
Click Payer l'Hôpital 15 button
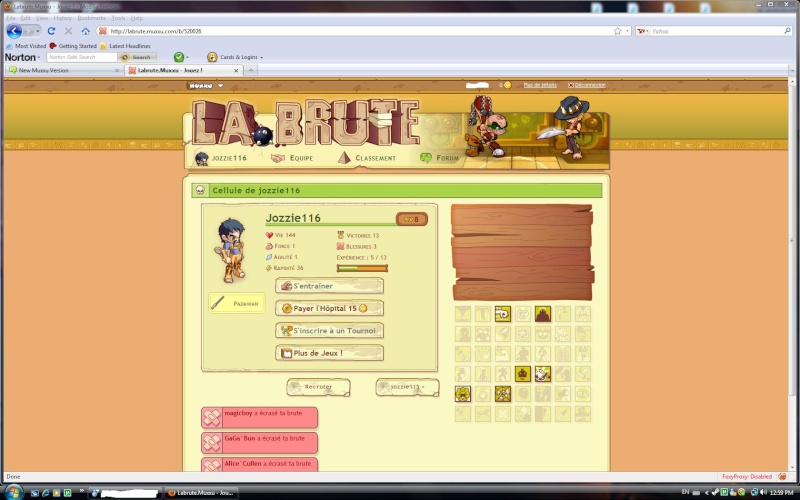pyautogui.click(x=330, y=308)
